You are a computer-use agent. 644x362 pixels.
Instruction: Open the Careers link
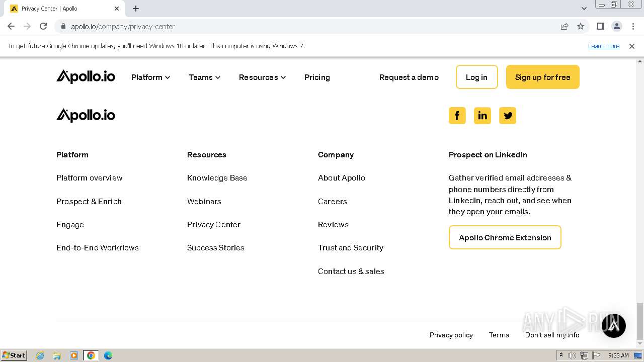tap(332, 201)
